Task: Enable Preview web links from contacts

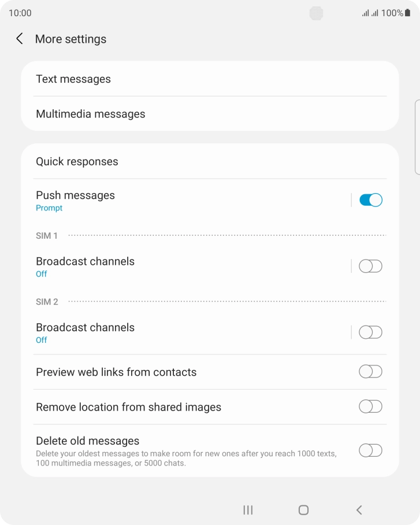Action: 370,372
